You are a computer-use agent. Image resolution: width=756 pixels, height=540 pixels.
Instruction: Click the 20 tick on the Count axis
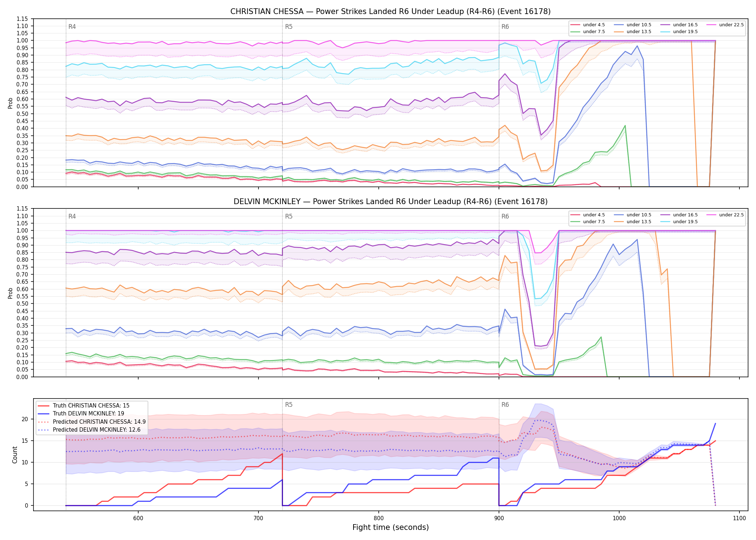[25, 419]
